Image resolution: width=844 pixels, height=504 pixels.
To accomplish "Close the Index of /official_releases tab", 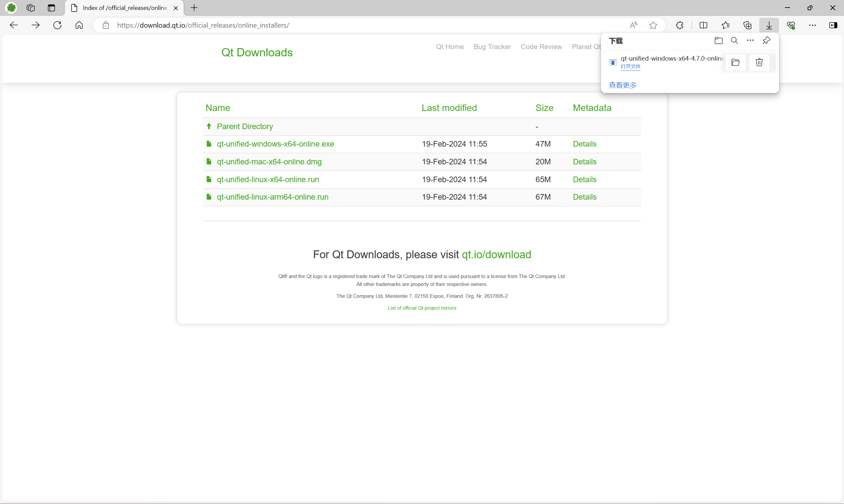I will click(x=176, y=8).
